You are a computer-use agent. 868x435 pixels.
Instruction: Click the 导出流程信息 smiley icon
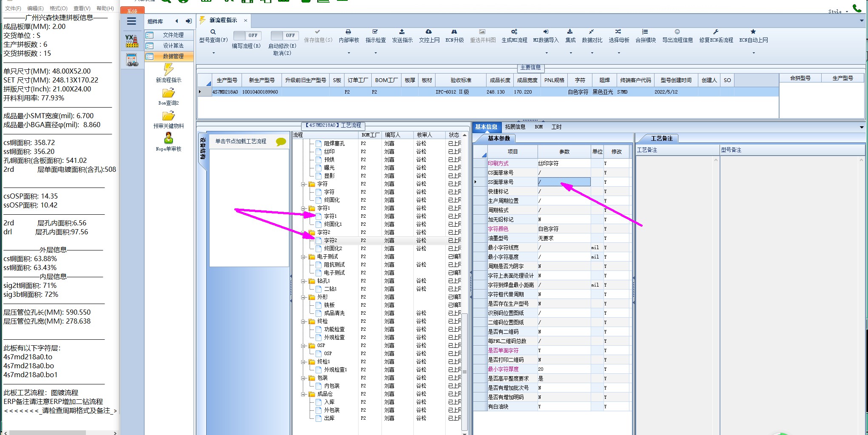tap(677, 32)
